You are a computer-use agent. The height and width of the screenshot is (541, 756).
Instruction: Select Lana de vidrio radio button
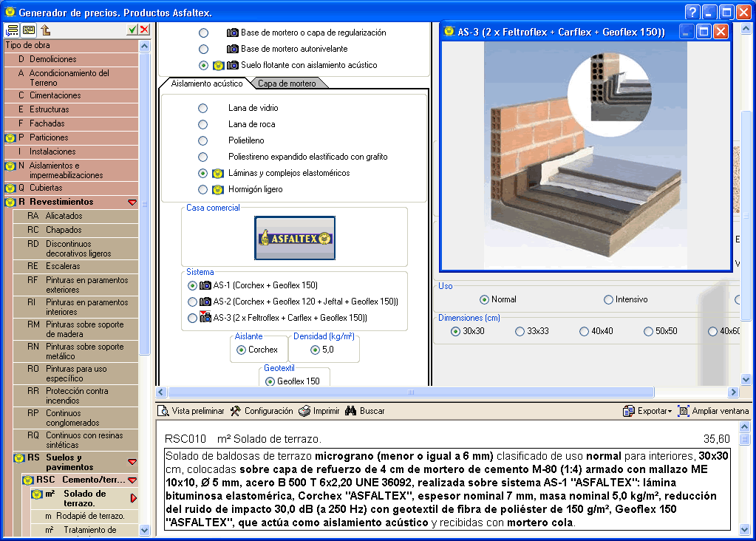click(203, 108)
